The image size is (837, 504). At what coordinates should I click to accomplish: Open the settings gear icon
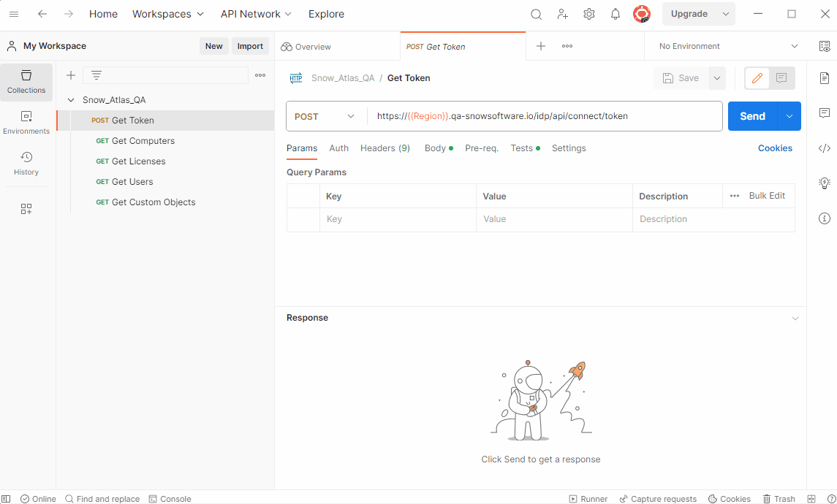[x=588, y=15]
